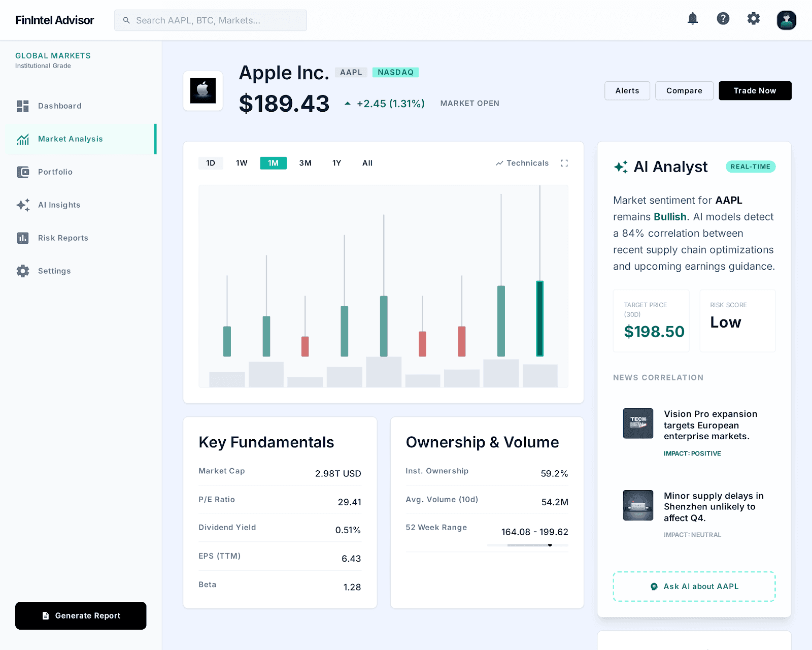The width and height of the screenshot is (812, 650).
Task: Click the sidebar Settings gear icon
Action: point(23,271)
